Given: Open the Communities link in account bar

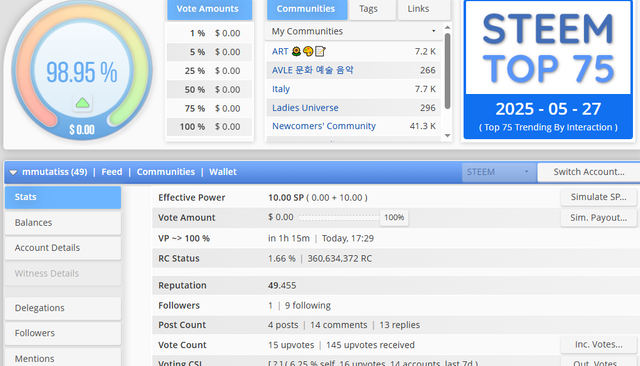Looking at the screenshot, I should pos(166,172).
